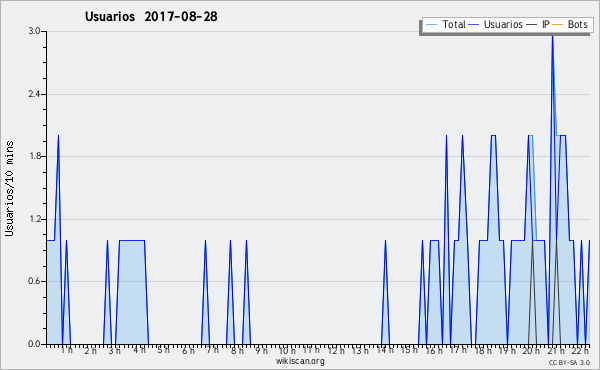Click the y-axis label 'Usuarios/10 mins'
The height and width of the screenshot is (370, 600).
[9, 189]
